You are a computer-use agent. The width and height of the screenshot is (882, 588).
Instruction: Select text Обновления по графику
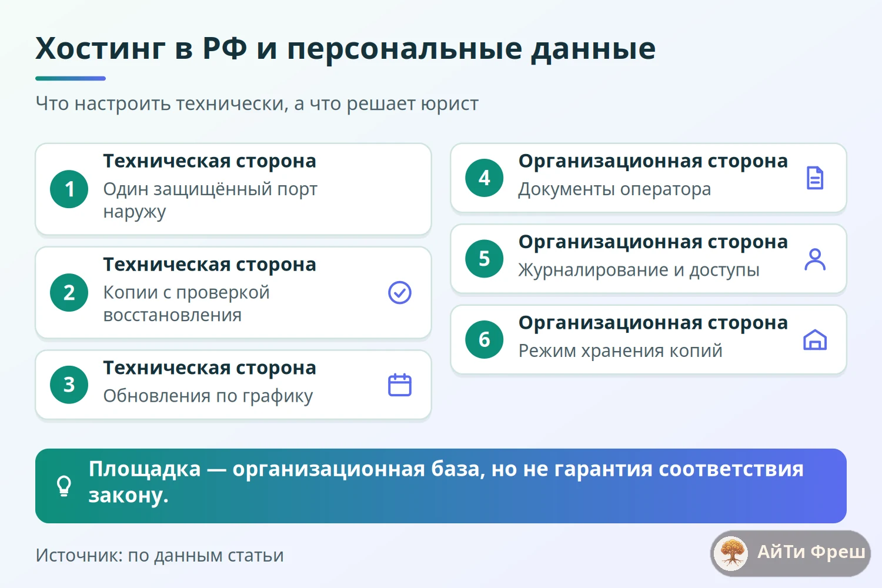208,396
